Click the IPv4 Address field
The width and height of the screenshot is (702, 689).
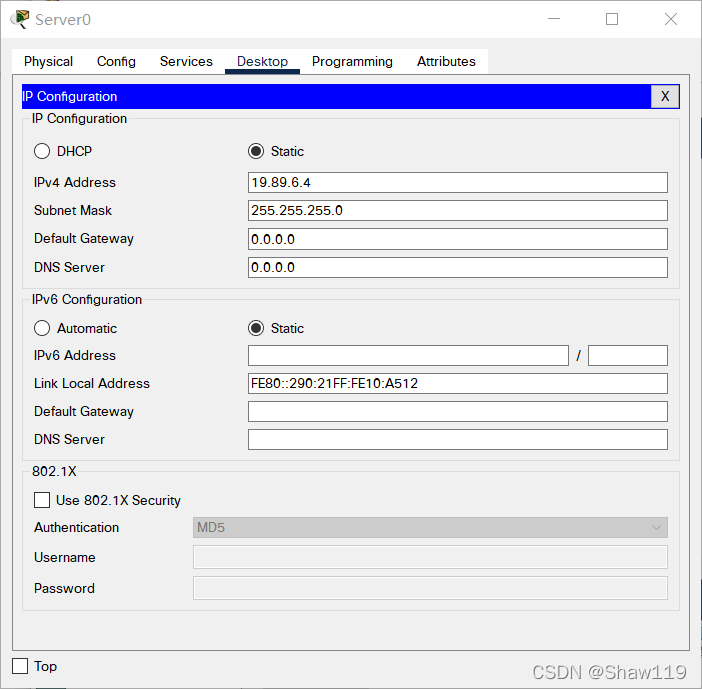[x=457, y=182]
